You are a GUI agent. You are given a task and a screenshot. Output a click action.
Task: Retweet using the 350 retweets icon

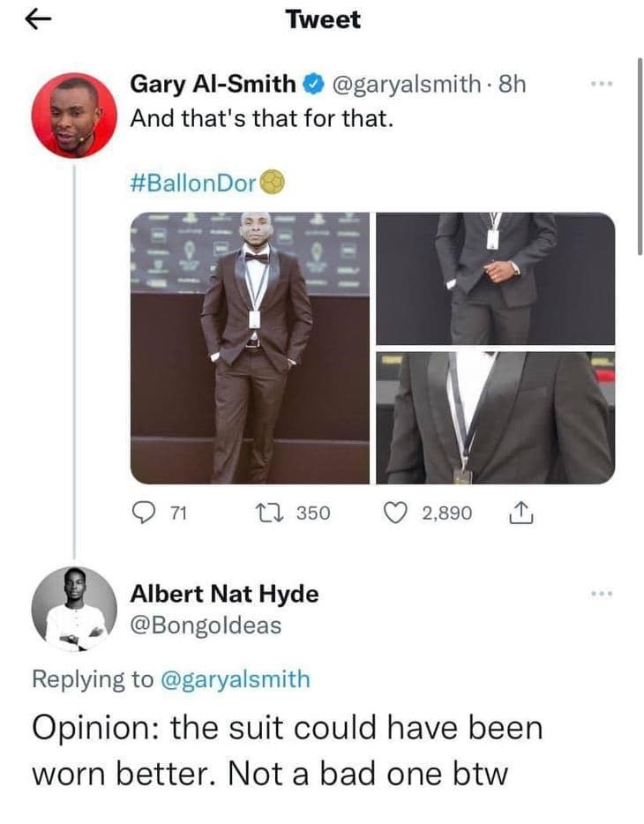269,513
